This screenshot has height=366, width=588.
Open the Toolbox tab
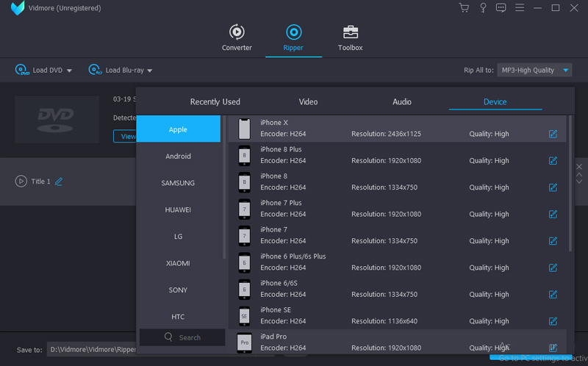350,38
